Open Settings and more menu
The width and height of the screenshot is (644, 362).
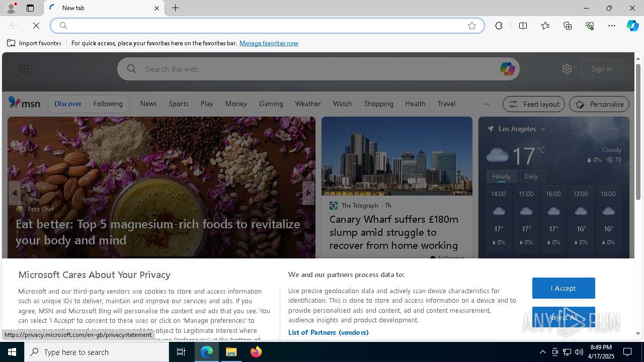point(612,26)
